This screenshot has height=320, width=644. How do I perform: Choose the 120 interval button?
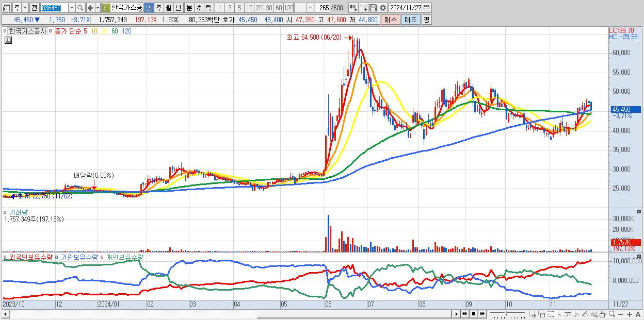tap(288, 8)
